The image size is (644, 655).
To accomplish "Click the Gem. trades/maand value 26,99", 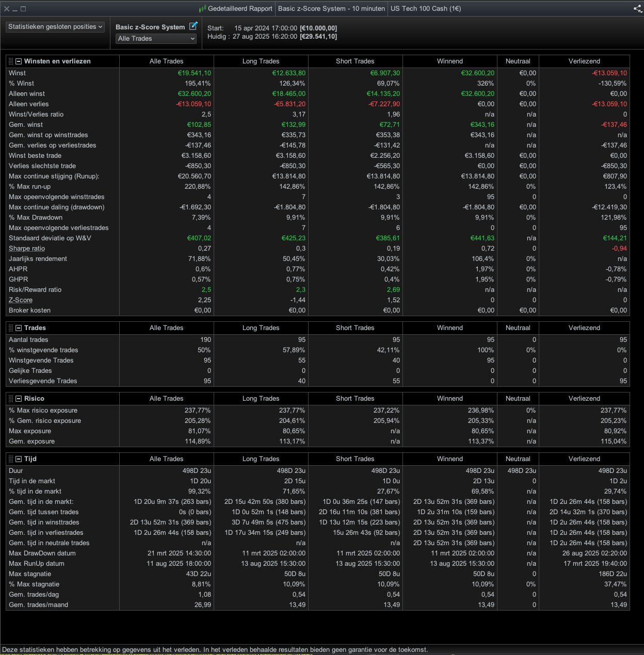I will [x=203, y=605].
